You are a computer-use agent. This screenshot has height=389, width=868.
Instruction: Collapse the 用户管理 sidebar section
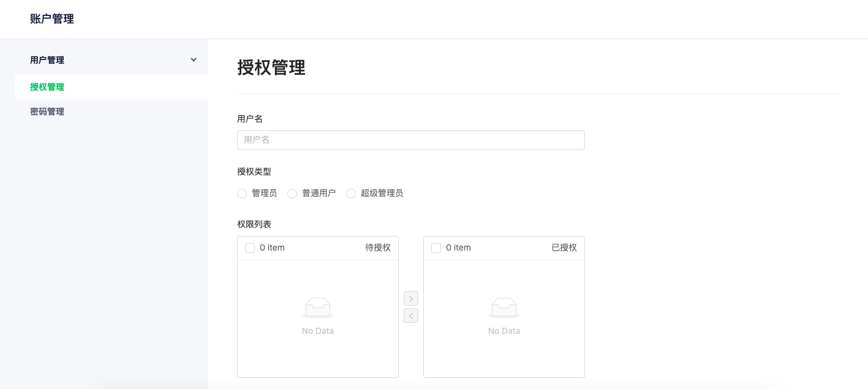coord(193,59)
